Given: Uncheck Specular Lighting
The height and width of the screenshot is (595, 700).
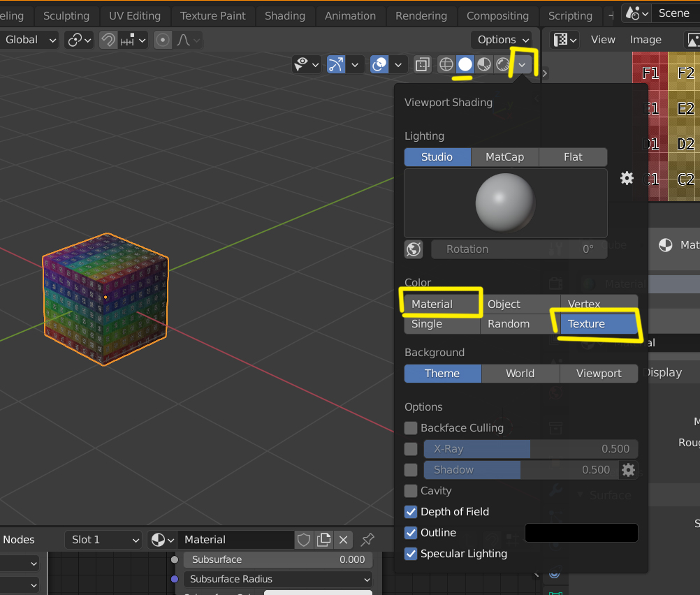Looking at the screenshot, I should coord(411,554).
